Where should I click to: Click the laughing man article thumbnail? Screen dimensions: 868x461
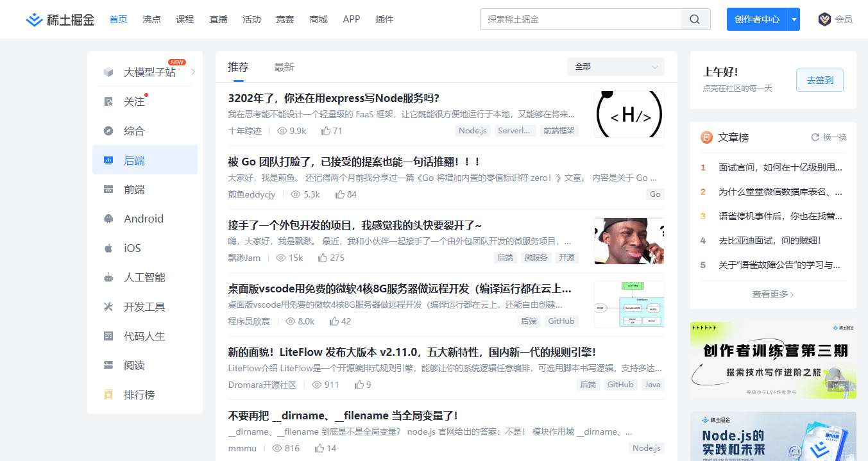[x=629, y=241]
